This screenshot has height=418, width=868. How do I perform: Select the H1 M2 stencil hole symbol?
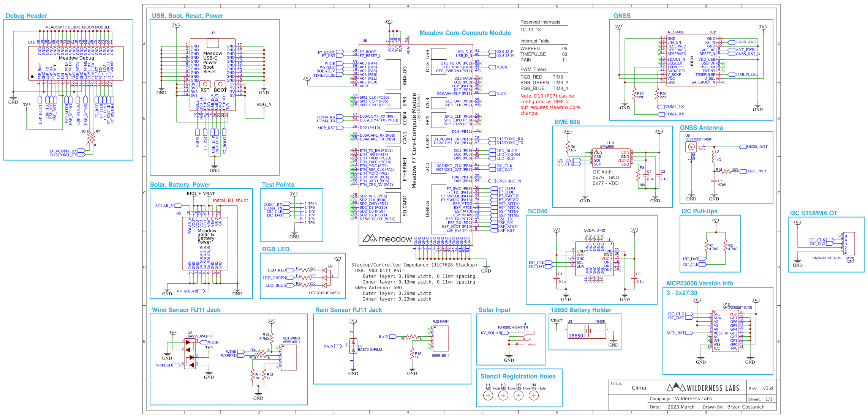488,396
